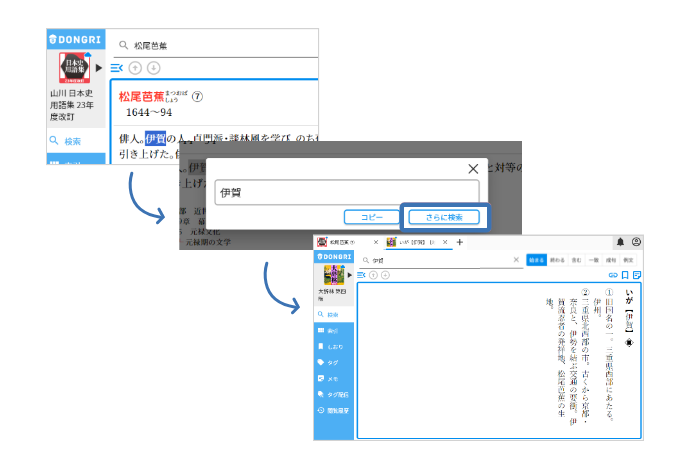Image resolution: width=685 pixels, height=468 pixels.
Task: Open タグ配信 in the blue sidebar
Action: point(334,395)
